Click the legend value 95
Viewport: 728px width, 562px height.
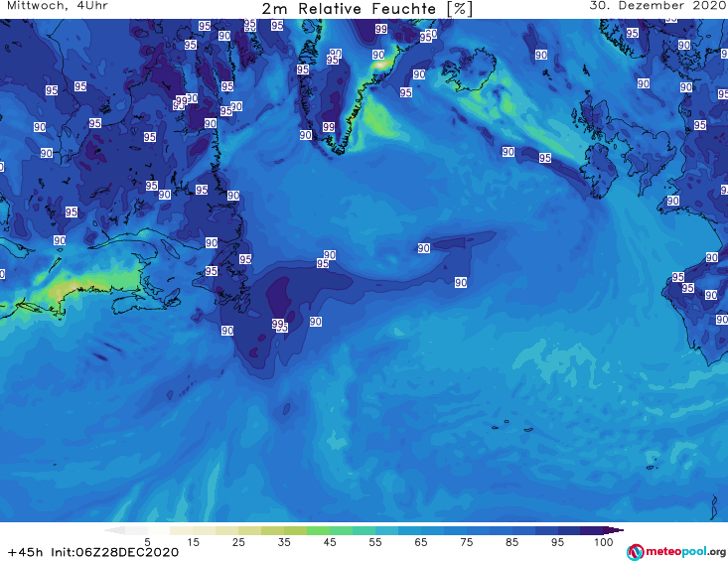(557, 542)
